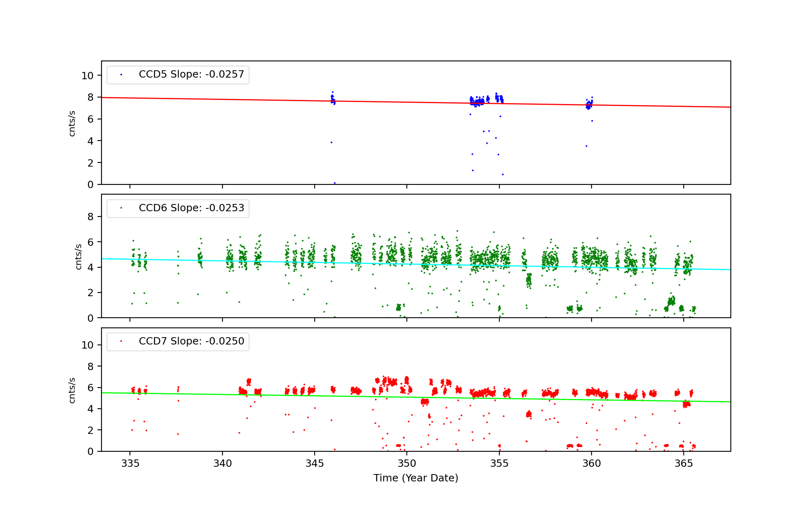Click the CCD5 Slope legend entry
This screenshot has height=507, width=812.
coord(191,74)
